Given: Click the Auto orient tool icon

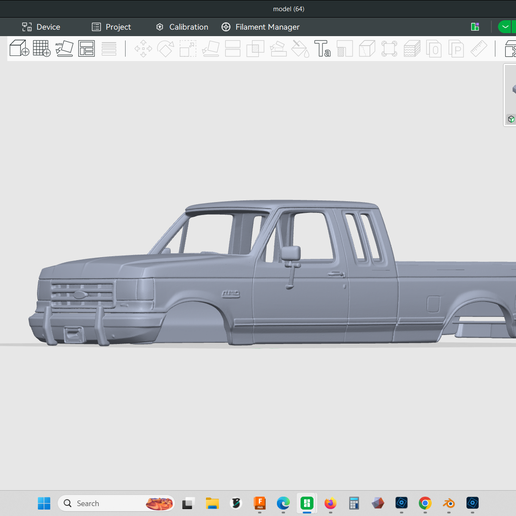Looking at the screenshot, I should click(64, 49).
